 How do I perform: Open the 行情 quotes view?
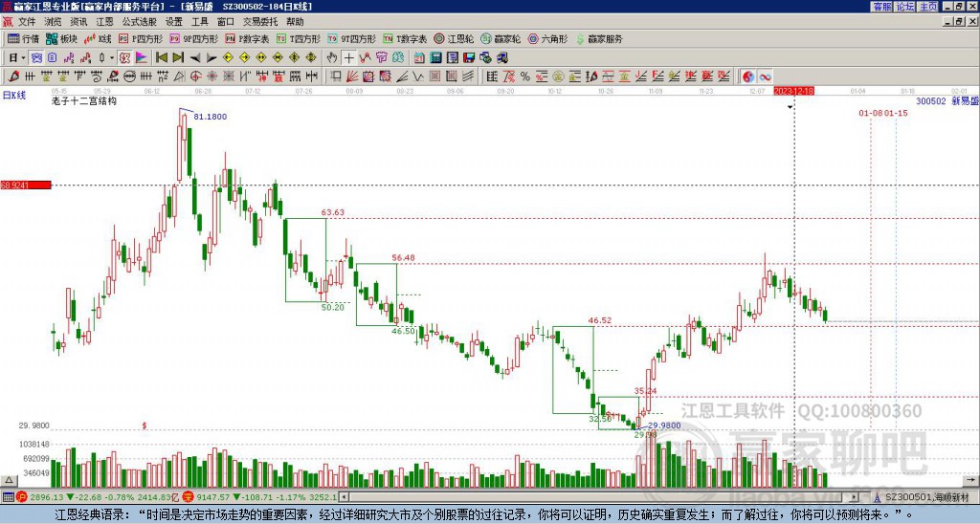pyautogui.click(x=23, y=38)
